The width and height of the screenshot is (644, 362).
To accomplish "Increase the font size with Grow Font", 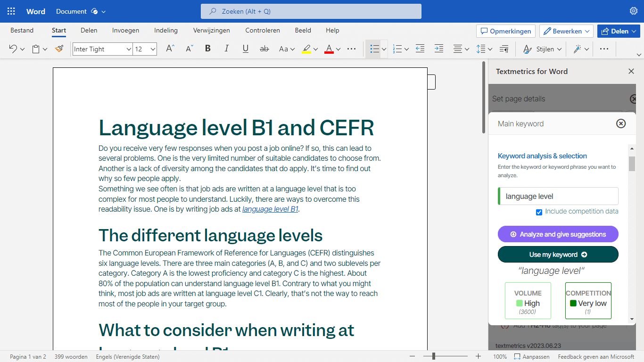I will point(170,49).
